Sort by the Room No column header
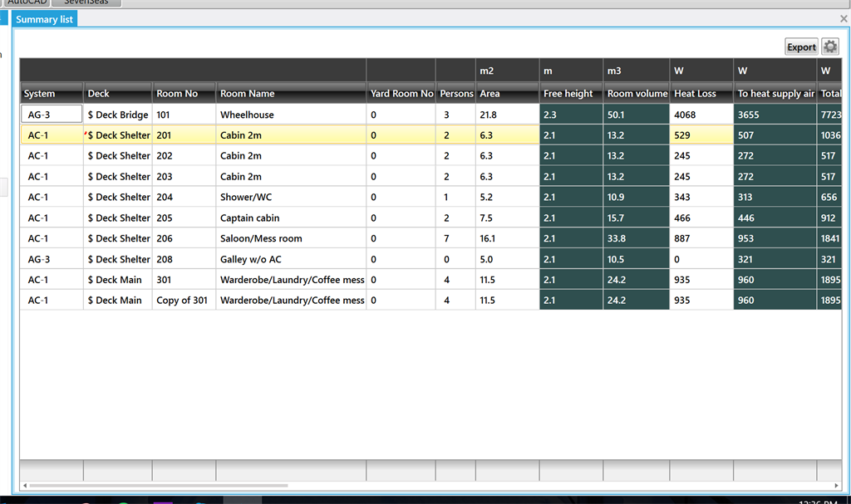851x504 pixels. [x=184, y=93]
